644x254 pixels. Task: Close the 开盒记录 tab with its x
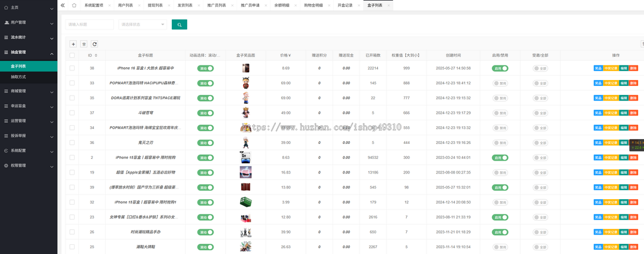coord(359,5)
